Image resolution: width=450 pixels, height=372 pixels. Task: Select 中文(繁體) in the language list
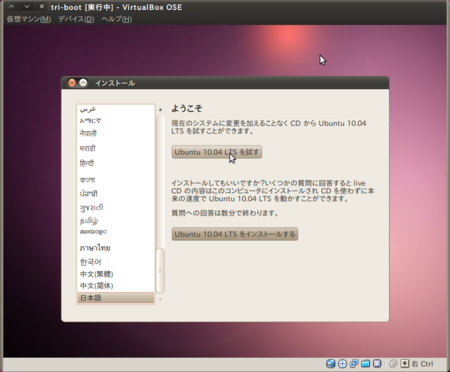pos(116,274)
